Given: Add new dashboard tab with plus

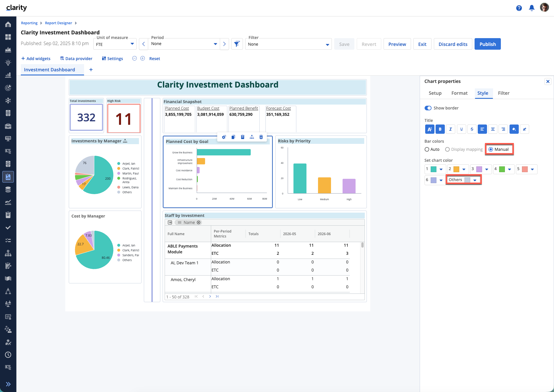Looking at the screenshot, I should point(91,70).
